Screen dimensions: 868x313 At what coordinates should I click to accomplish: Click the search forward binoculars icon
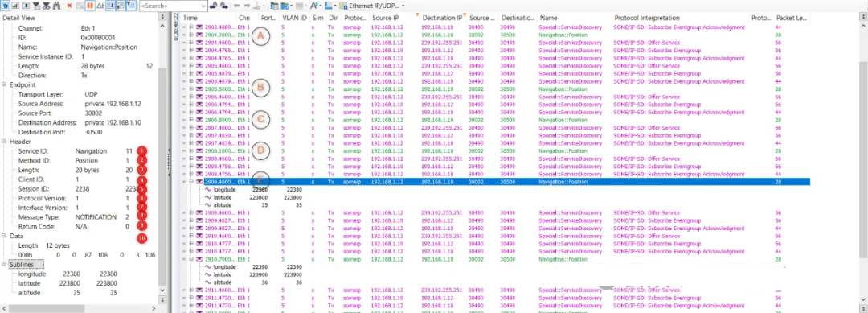coord(223,6)
